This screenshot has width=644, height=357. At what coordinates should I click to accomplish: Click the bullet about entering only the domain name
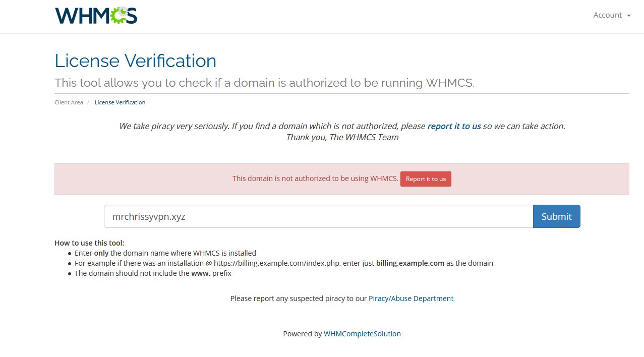[165, 253]
